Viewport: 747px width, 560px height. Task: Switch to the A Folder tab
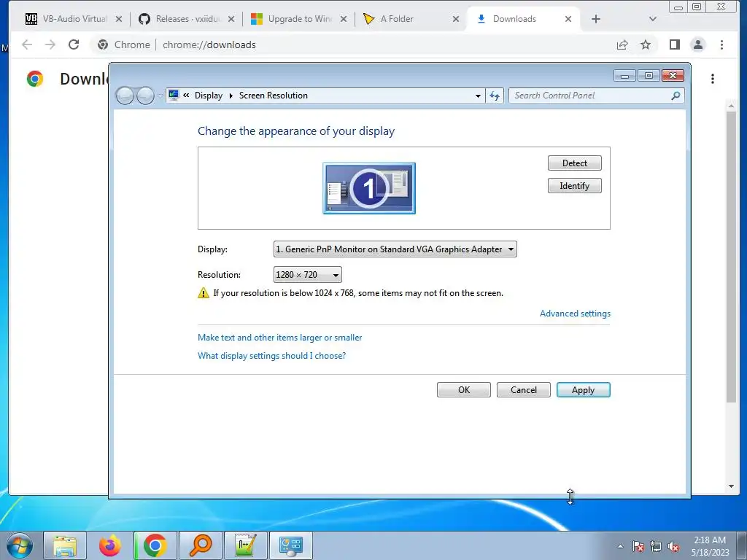[x=411, y=19]
